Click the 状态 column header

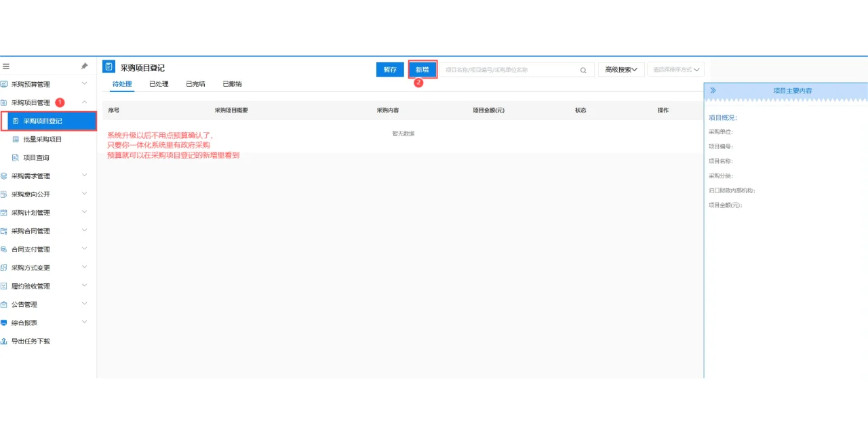580,110
